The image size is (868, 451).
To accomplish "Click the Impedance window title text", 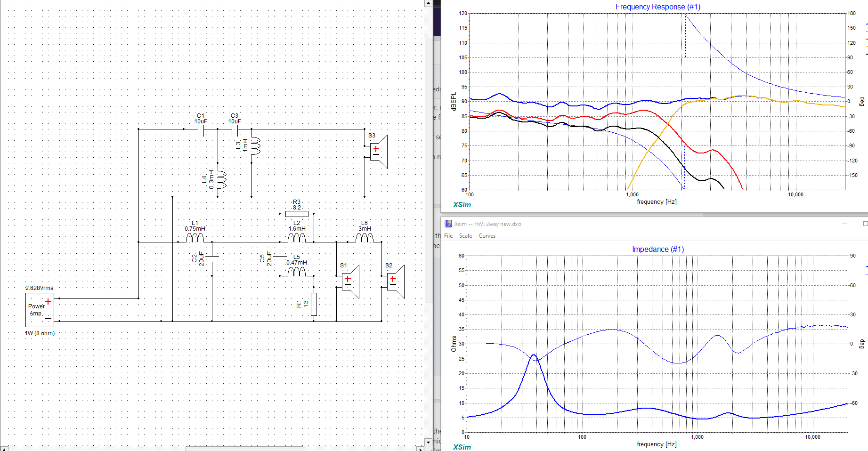I will click(488, 224).
